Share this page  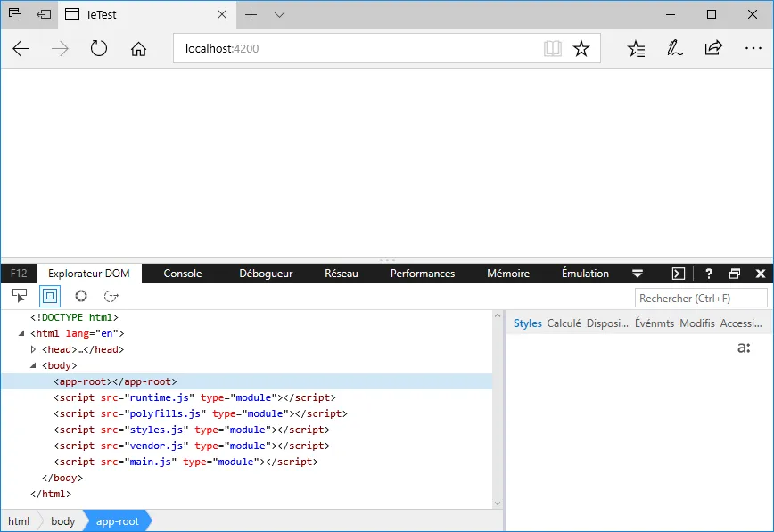point(713,48)
